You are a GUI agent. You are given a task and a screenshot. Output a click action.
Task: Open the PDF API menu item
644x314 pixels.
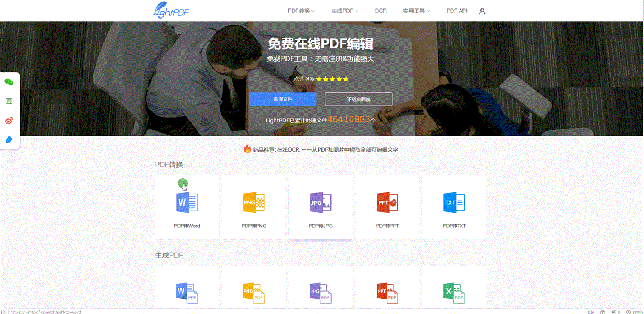tap(456, 11)
